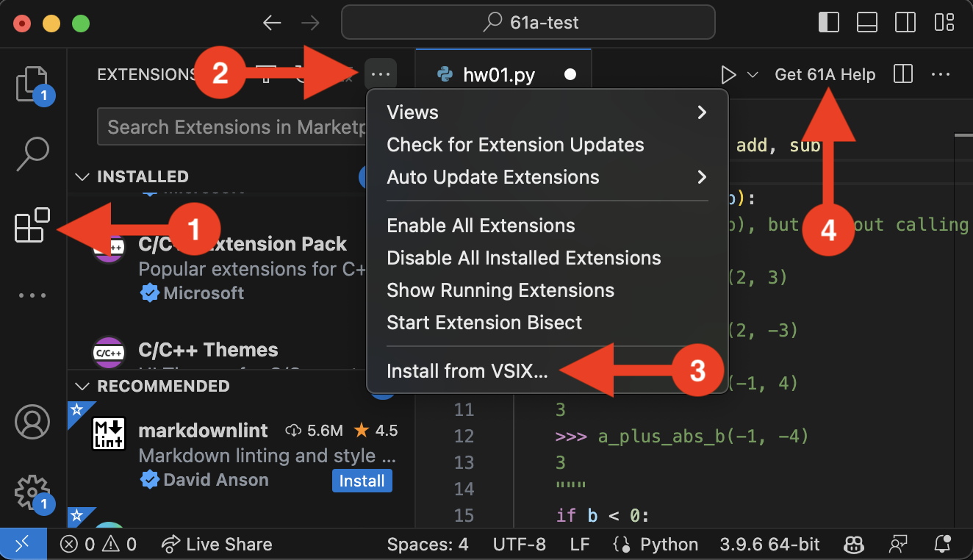Open the Explorer view in activity bar

(32, 84)
